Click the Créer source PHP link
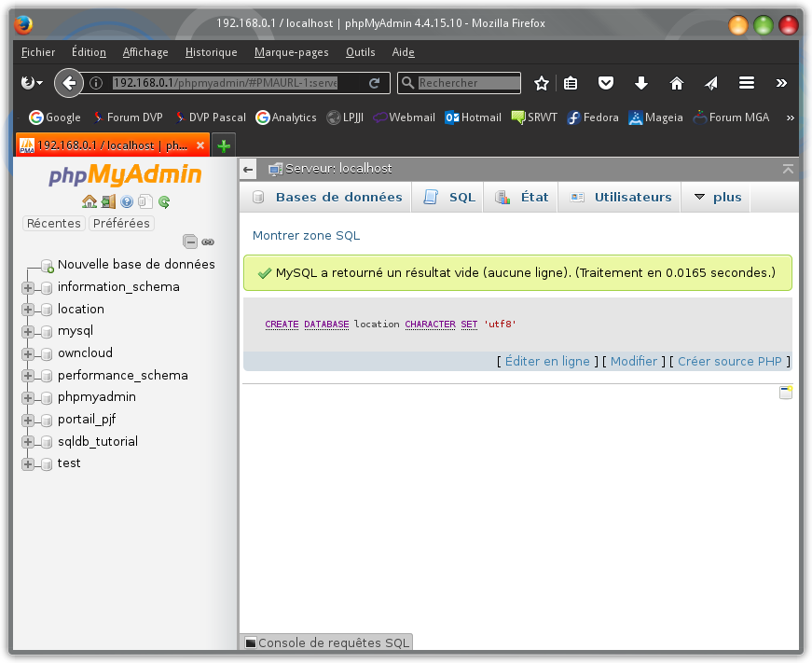 point(729,362)
